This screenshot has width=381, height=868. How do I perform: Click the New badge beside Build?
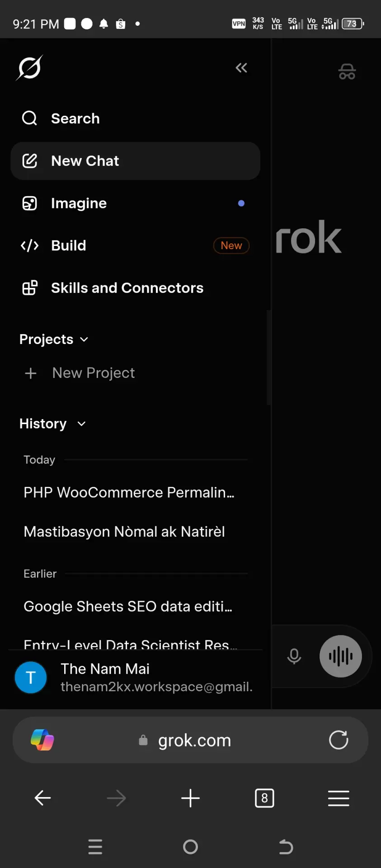coord(231,245)
